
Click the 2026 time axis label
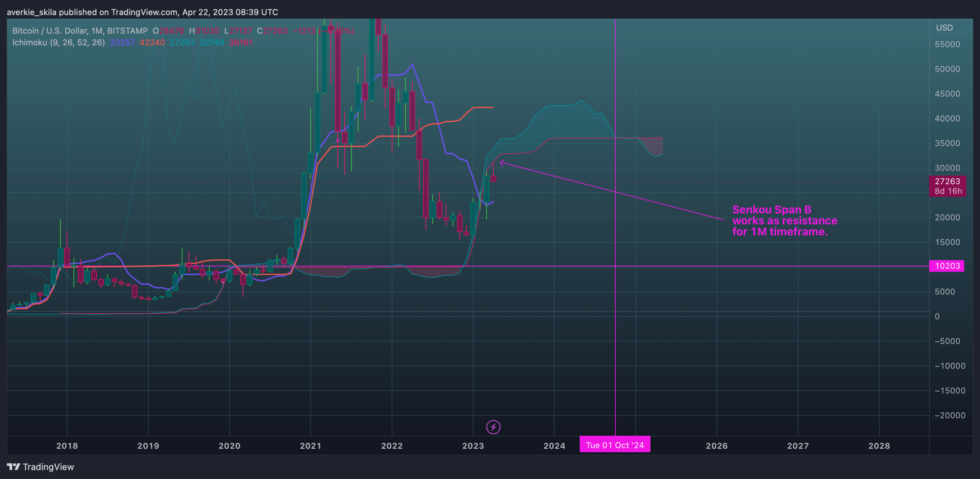[717, 446]
